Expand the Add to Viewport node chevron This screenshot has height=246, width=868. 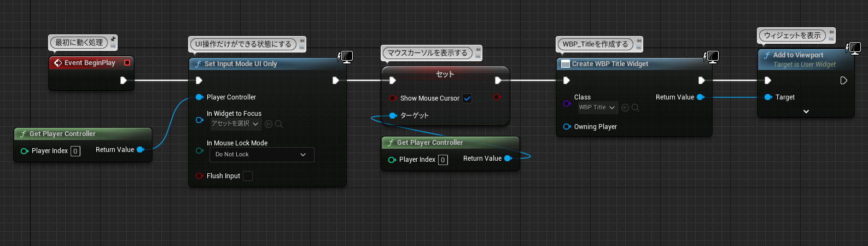click(806, 112)
